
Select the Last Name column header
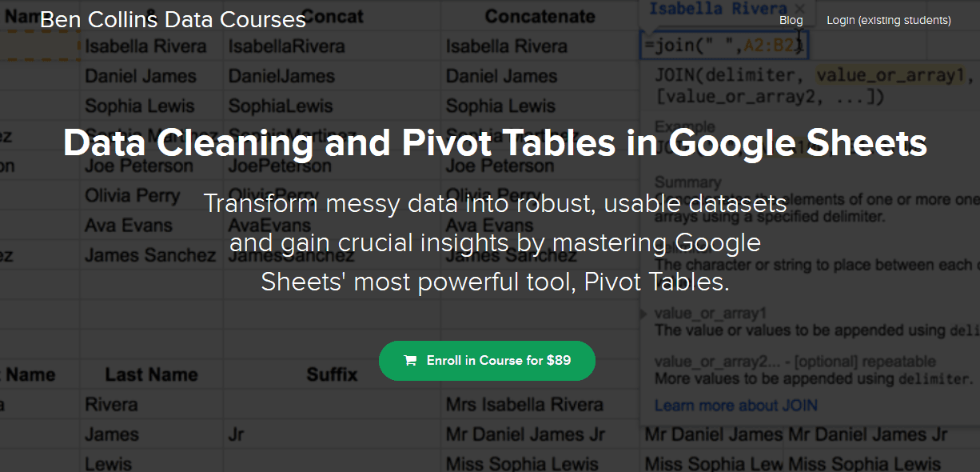(151, 374)
